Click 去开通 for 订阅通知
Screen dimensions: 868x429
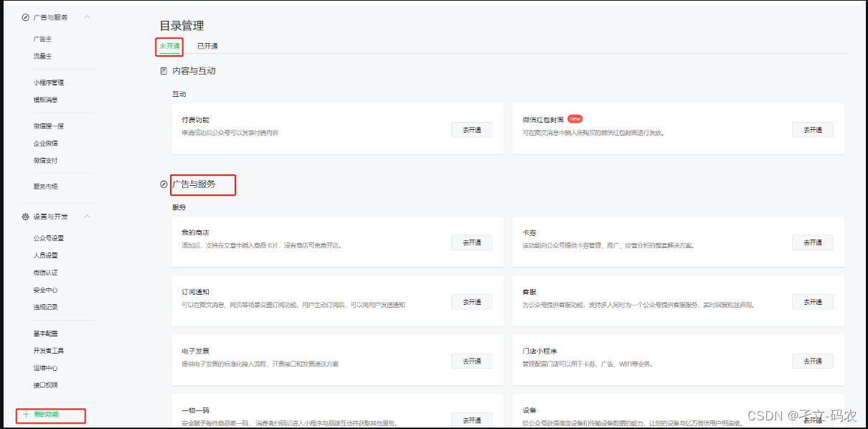tap(471, 302)
